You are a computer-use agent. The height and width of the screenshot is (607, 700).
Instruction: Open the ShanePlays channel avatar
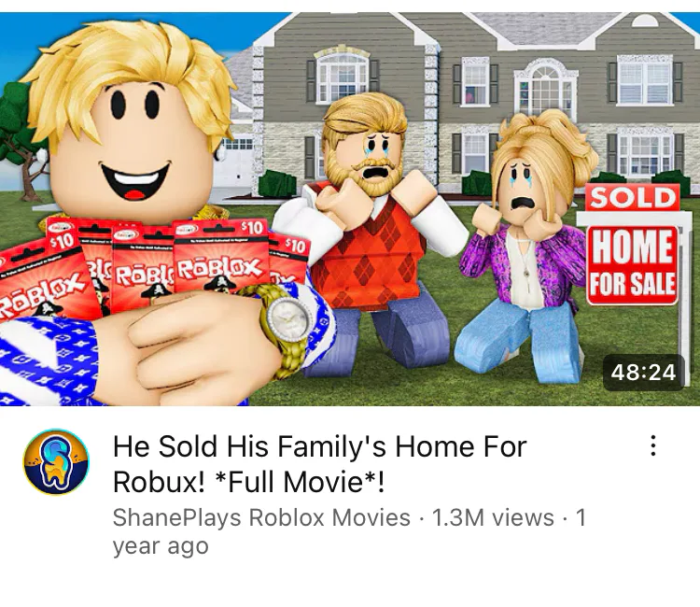[56, 462]
